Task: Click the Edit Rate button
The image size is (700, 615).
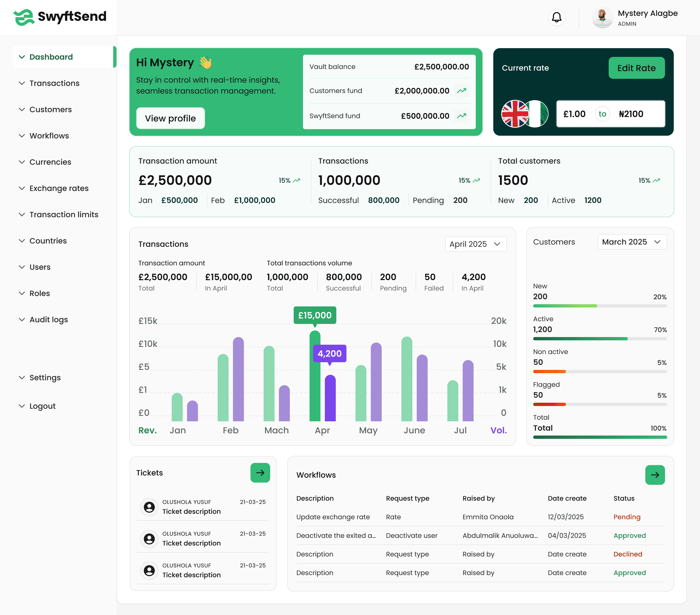Action: pyautogui.click(x=636, y=68)
